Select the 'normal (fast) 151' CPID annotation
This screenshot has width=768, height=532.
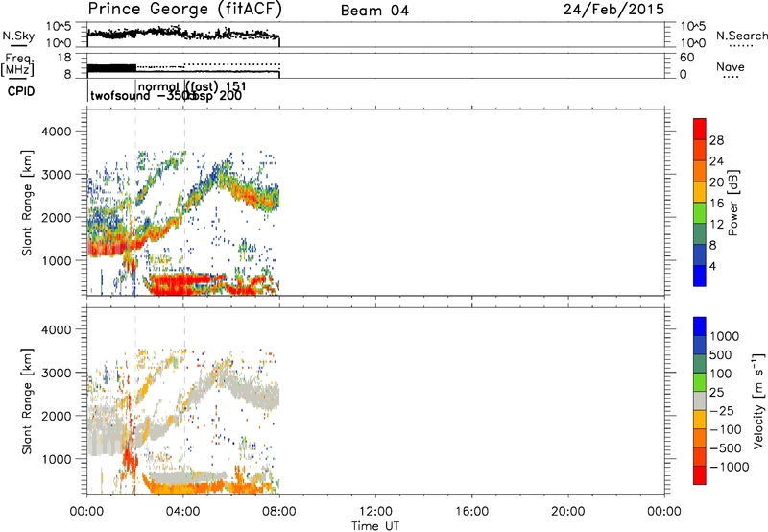pyautogui.click(x=193, y=87)
